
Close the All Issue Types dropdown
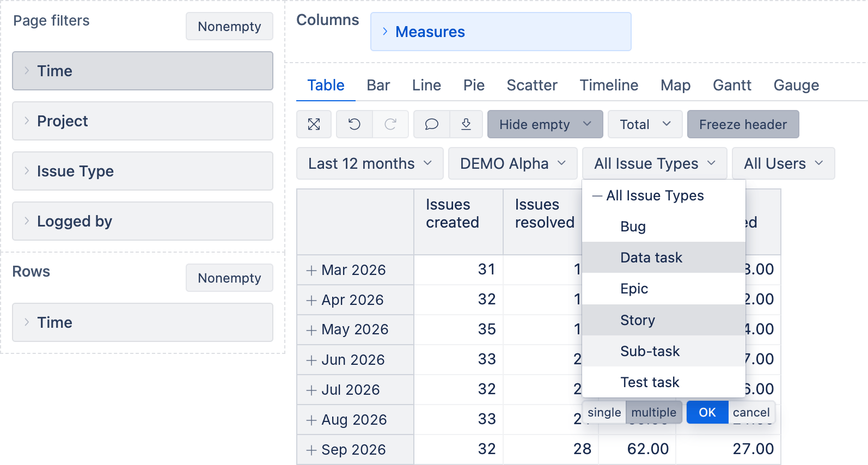tap(655, 163)
